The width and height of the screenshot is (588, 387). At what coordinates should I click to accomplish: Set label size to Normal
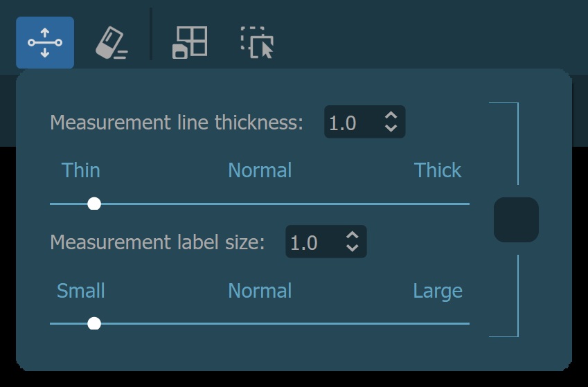(260, 291)
